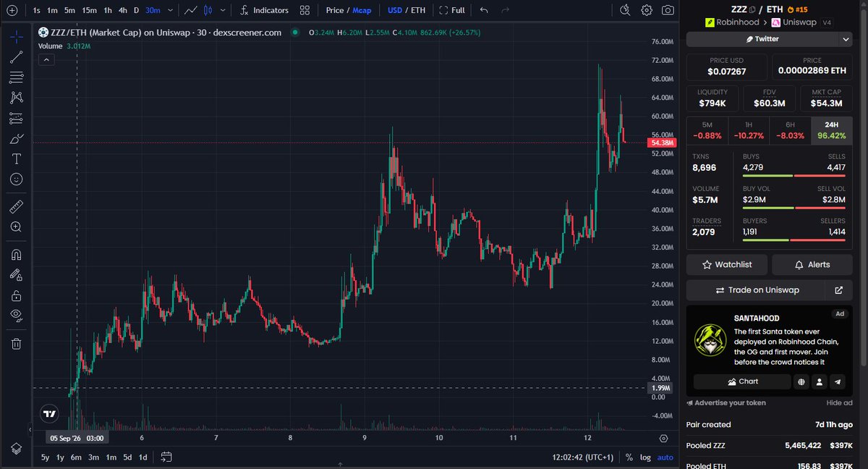Open the layout grid selector
This screenshot has height=469, width=868.
click(x=305, y=10)
